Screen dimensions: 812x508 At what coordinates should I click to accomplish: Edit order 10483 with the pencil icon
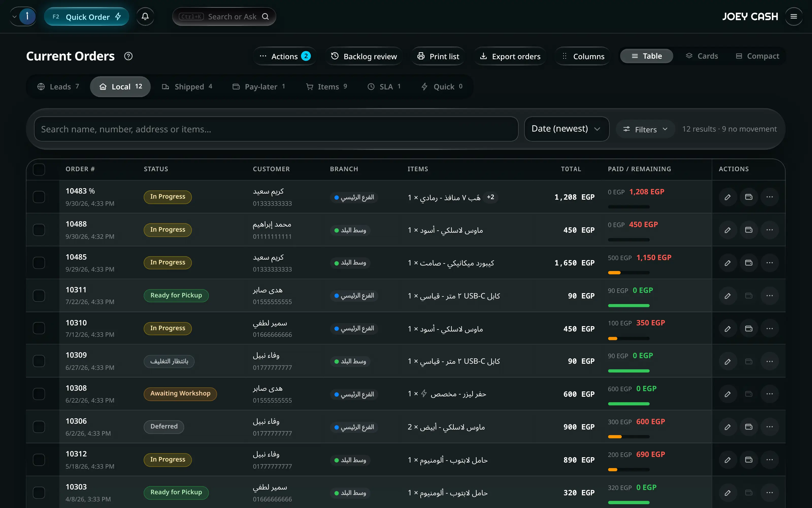click(727, 197)
